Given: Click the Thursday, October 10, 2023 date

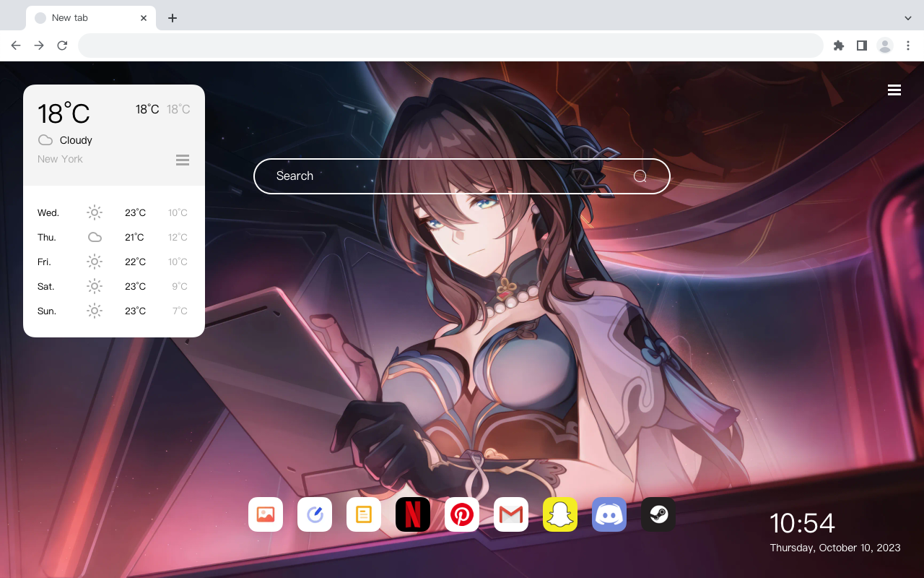Looking at the screenshot, I should tap(835, 548).
